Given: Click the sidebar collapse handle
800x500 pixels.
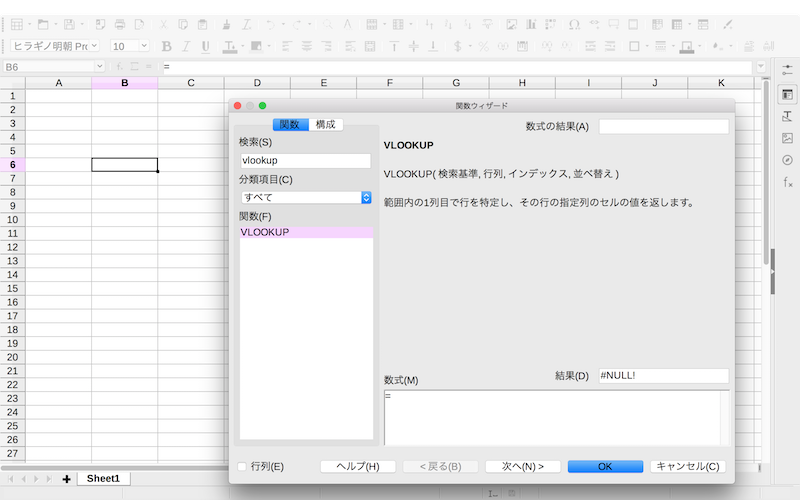Looking at the screenshot, I should 772,271.
